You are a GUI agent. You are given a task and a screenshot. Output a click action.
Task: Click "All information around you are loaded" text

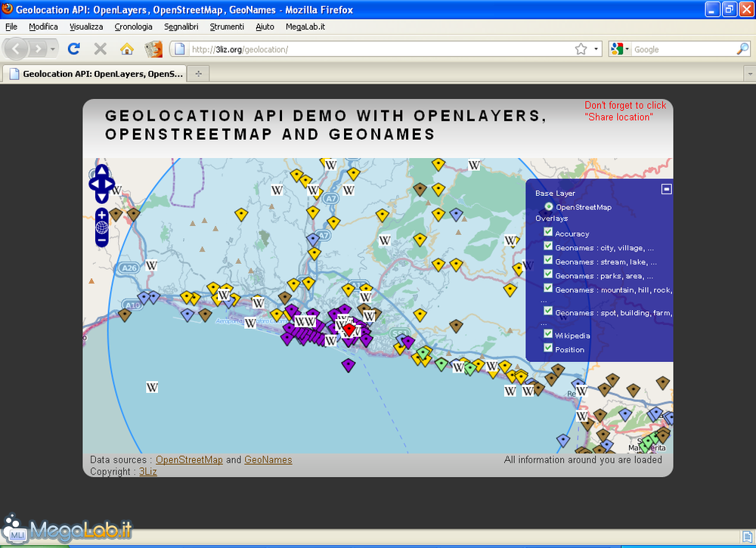pos(583,460)
